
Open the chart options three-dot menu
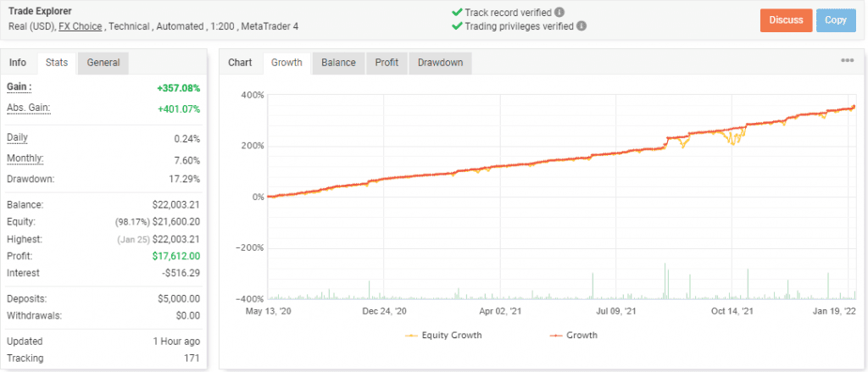point(847,61)
